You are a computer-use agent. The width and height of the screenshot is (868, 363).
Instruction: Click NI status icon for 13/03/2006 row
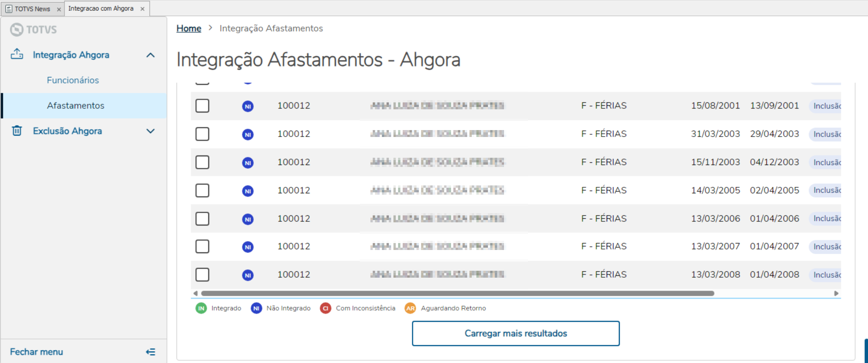click(x=248, y=219)
